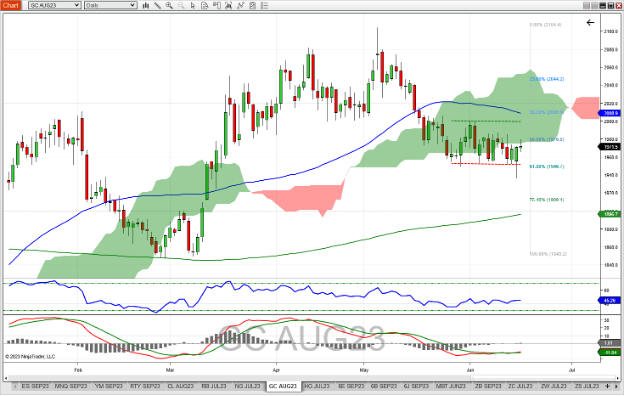Click the green moving average price marker

(610, 214)
